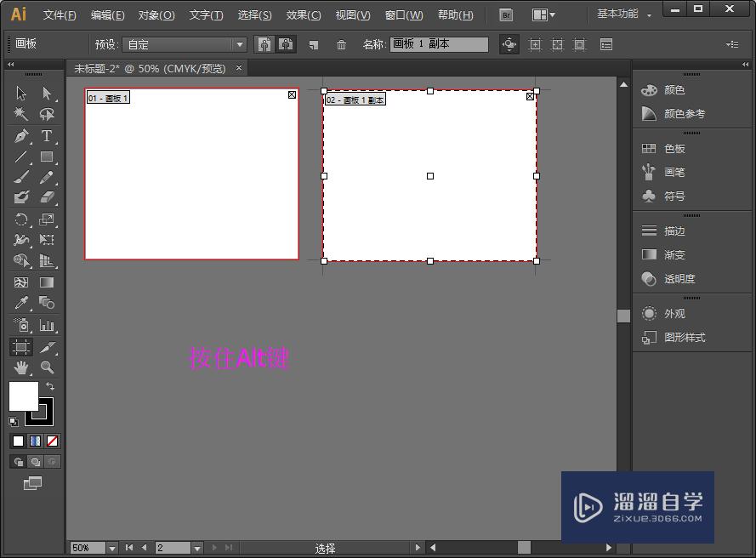Select the Perspective Grid tool
This screenshot has height=558, width=756.
point(47,260)
